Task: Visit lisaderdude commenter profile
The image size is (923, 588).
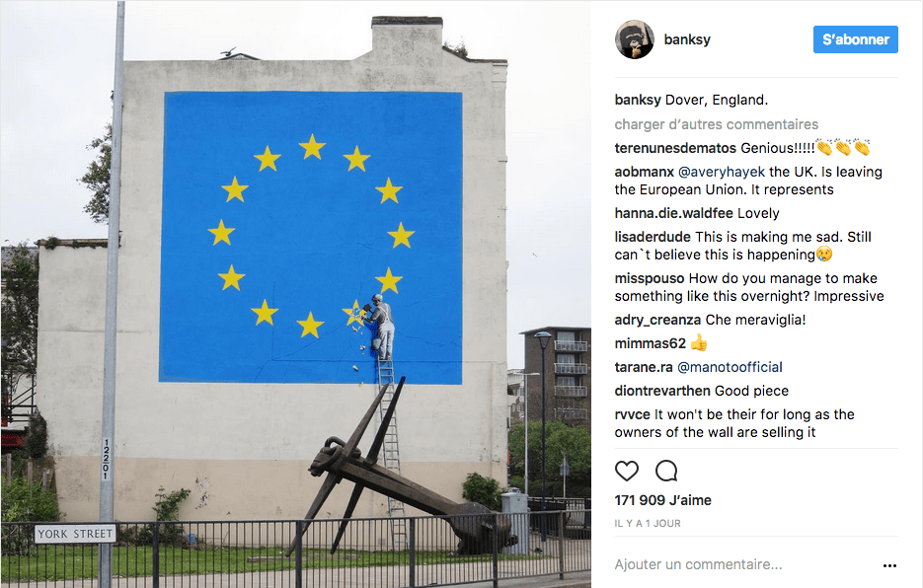Action: pos(653,237)
